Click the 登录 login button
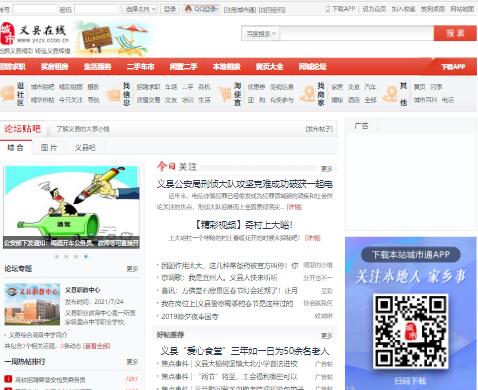This screenshot has width=478, height=390. pyautogui.click(x=170, y=9)
